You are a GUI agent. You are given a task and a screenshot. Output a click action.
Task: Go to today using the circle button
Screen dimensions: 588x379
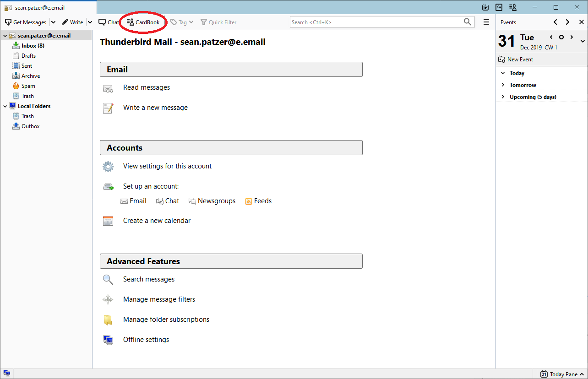coord(561,37)
